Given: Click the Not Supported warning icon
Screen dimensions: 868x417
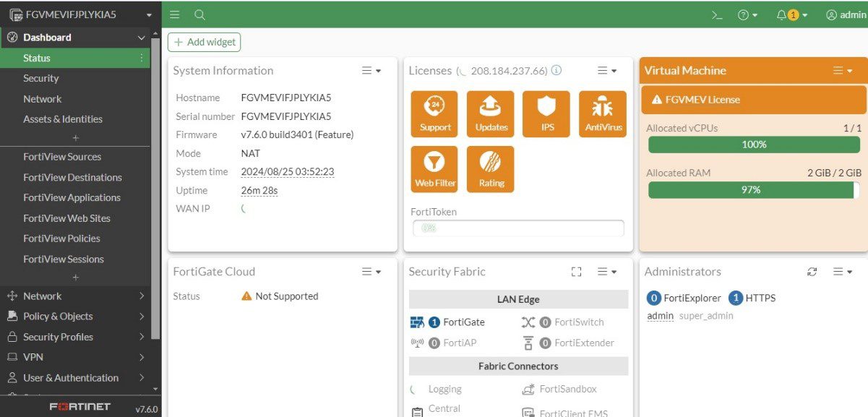Looking at the screenshot, I should [x=246, y=296].
